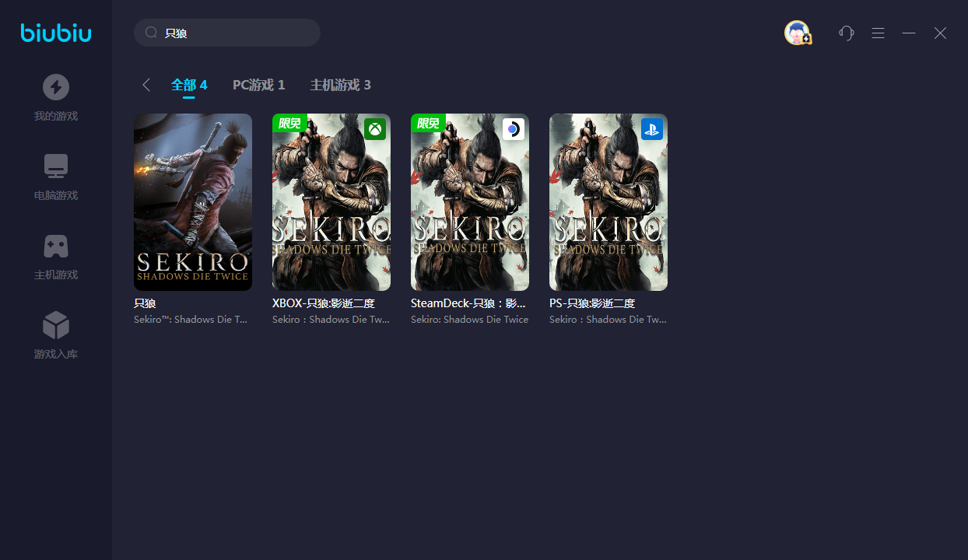968x560 pixels.
Task: Open the hamburger menu icon
Action: (x=878, y=33)
